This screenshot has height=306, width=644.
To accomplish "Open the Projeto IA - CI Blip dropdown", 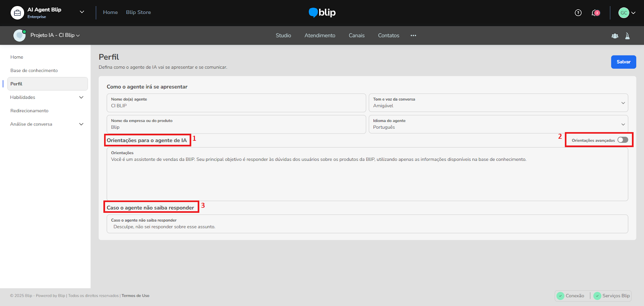I will tap(55, 35).
